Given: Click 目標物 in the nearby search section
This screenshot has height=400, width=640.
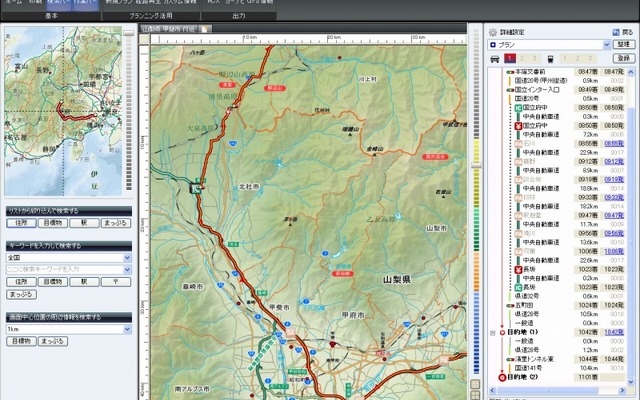Looking at the screenshot, I should click(x=21, y=341).
